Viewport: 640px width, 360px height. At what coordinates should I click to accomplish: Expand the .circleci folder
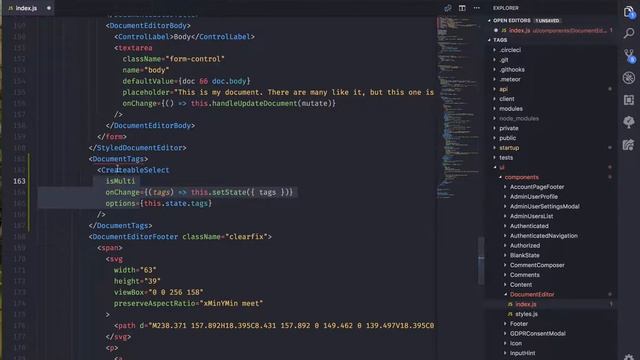[x=495, y=50]
